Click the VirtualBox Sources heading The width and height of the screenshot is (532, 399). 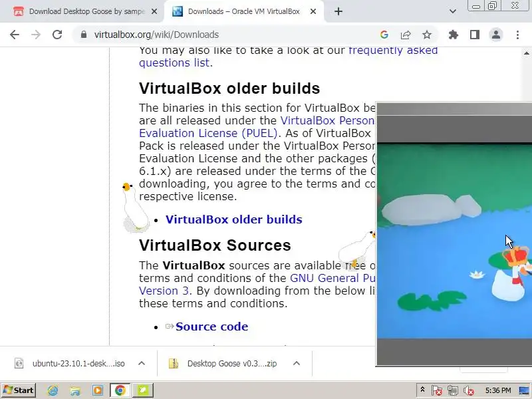coord(215,245)
